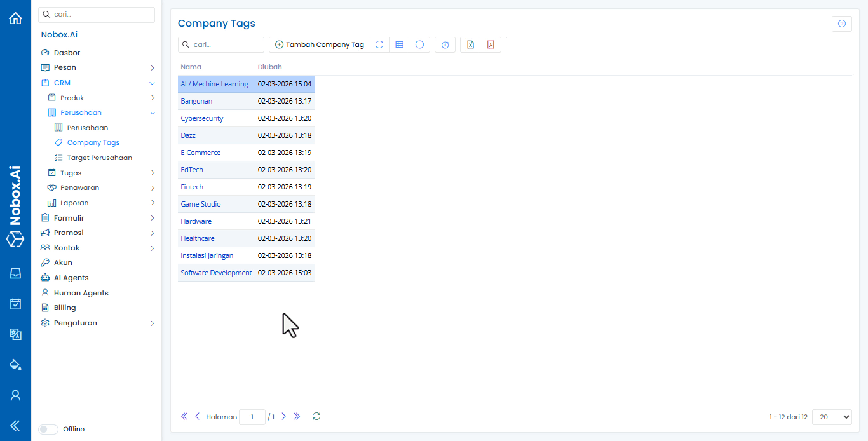This screenshot has width=868, height=441.
Task: Click the Home icon in the blue sidebar
Action: click(x=15, y=18)
